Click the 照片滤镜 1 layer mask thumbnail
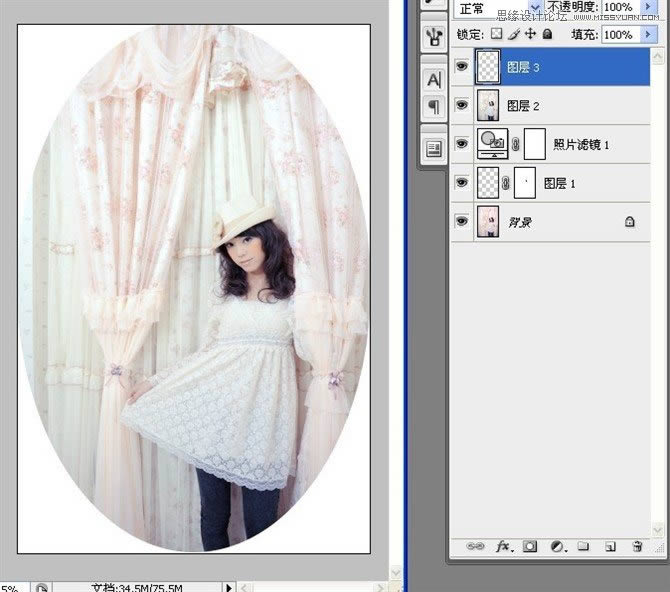 click(x=534, y=145)
